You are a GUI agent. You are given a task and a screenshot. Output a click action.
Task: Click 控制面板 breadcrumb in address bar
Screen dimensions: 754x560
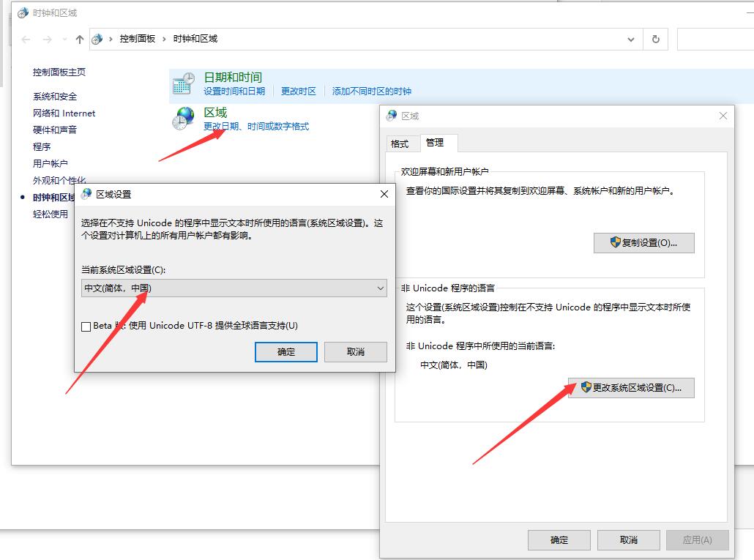[x=138, y=39]
